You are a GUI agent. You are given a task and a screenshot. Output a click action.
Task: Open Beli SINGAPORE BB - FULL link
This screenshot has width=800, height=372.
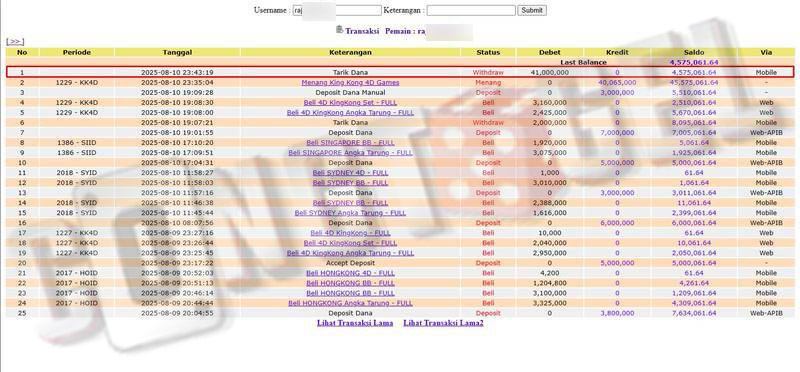pos(350,143)
